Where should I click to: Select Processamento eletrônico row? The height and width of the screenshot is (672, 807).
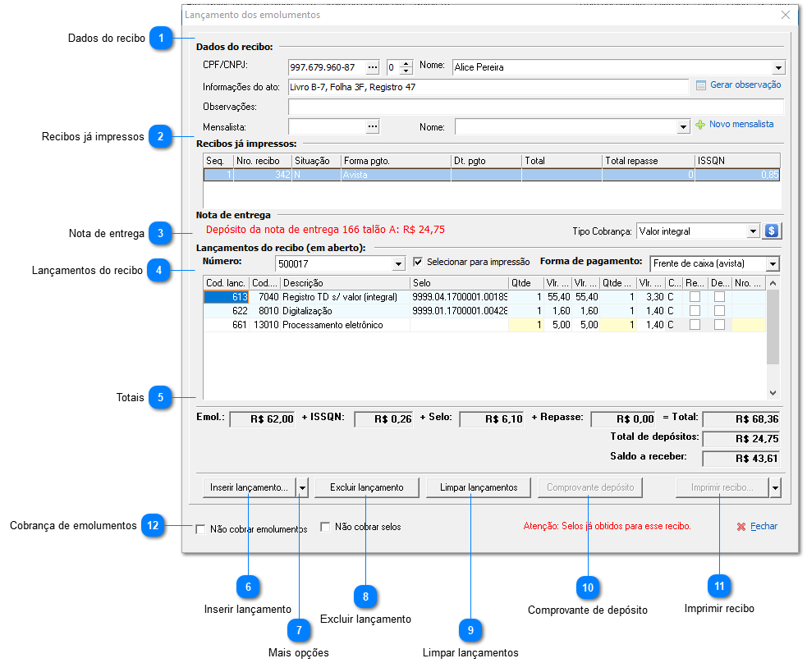[484, 325]
